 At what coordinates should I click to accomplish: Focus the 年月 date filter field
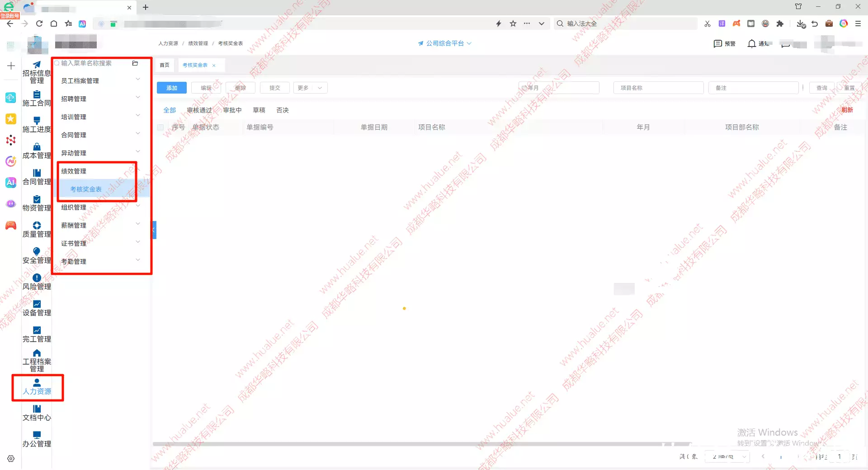pyautogui.click(x=559, y=88)
